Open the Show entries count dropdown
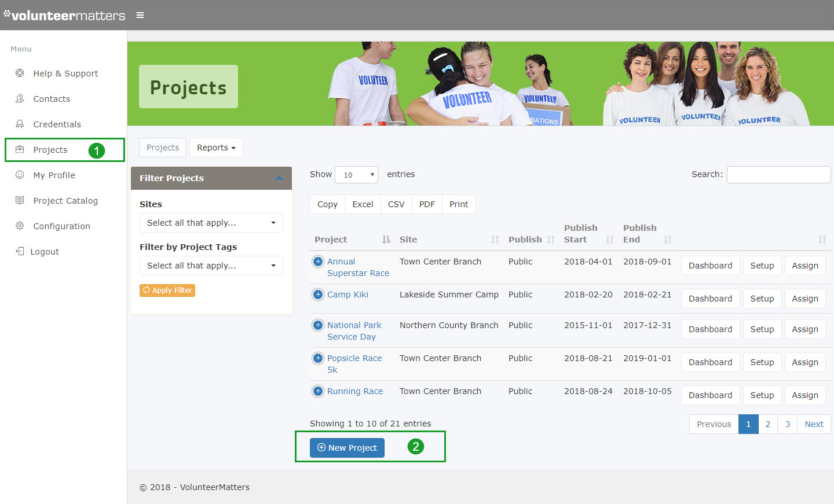Screen dimensions: 834x504 356,174
